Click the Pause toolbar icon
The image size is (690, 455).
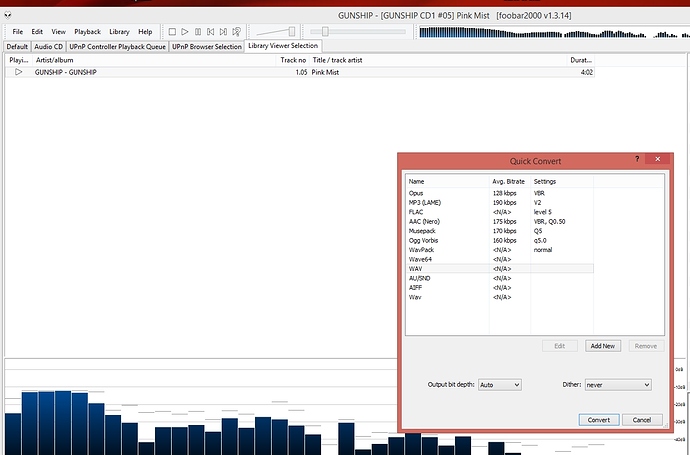click(198, 32)
